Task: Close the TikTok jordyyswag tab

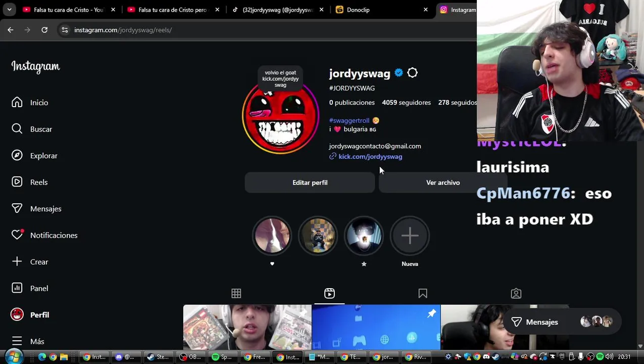Action: (322, 10)
